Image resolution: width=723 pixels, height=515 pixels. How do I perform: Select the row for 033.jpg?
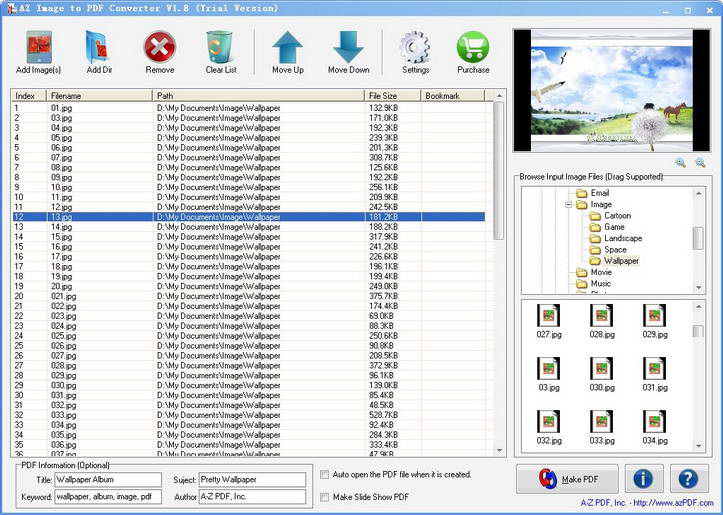click(x=248, y=415)
